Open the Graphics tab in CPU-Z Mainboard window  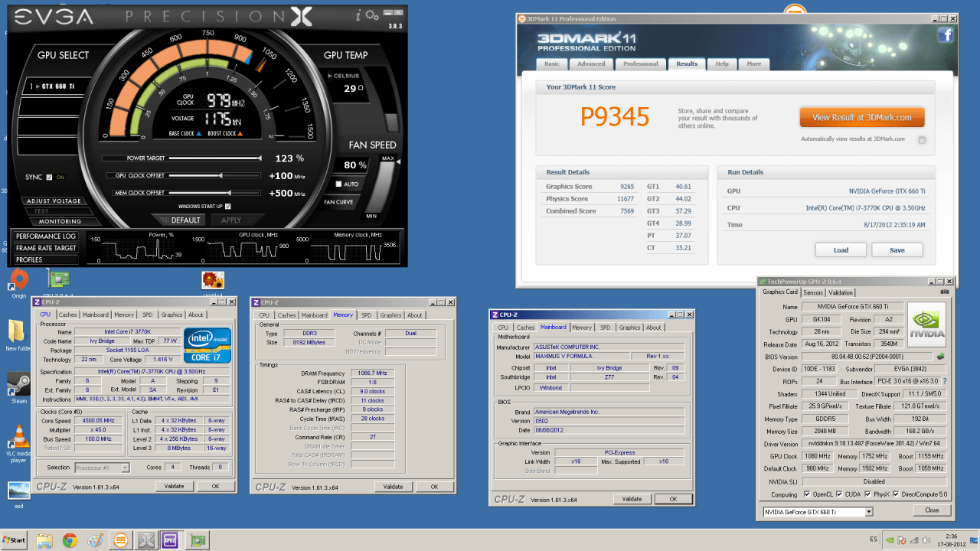(x=629, y=328)
